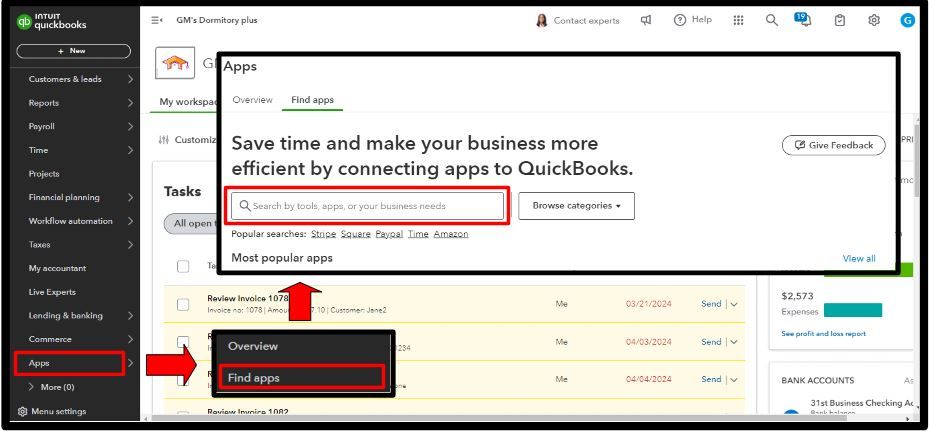Image resolution: width=929 pixels, height=431 pixels.
Task: Tick the checkbox in the 04/03/2024 task row
Action: coord(183,341)
